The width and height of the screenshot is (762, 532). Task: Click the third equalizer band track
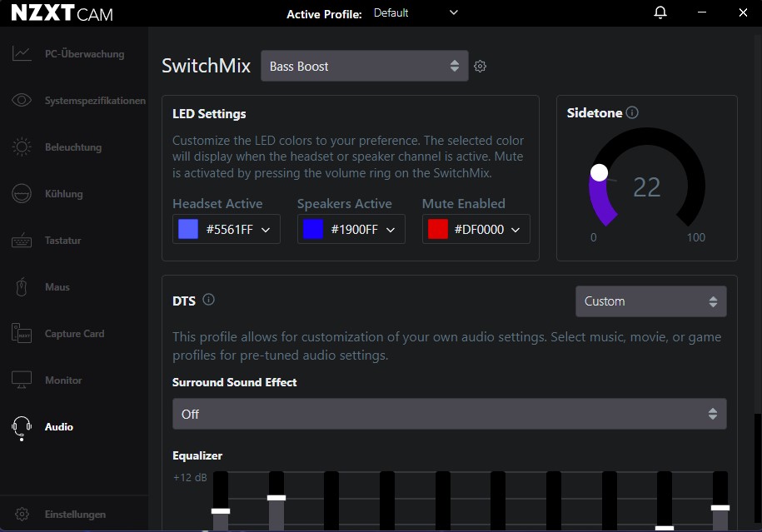click(x=331, y=501)
